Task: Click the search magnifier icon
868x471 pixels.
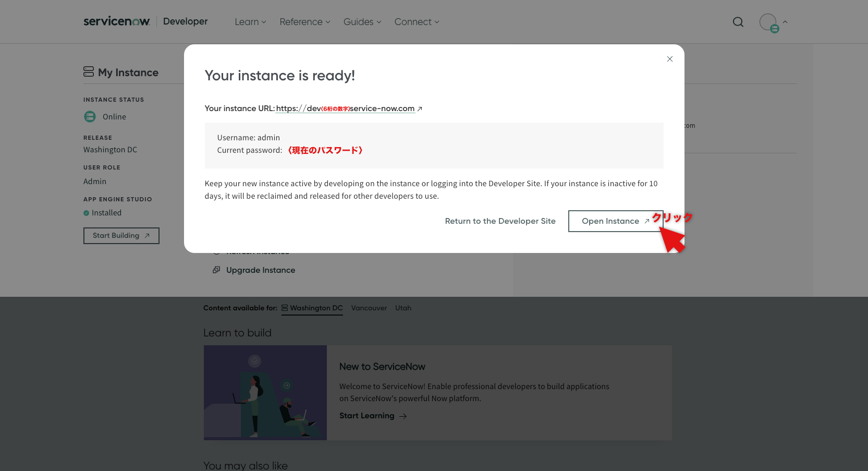Action: 738,22
